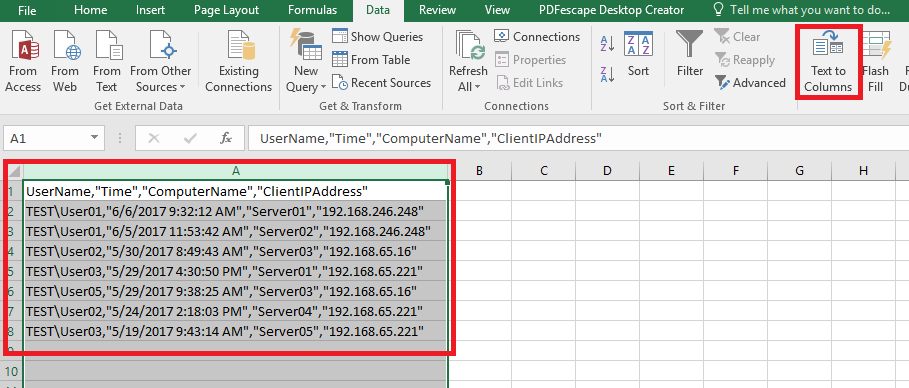This screenshot has height=388, width=909.
Task: Click Show Queries
Action: pyautogui.click(x=377, y=37)
